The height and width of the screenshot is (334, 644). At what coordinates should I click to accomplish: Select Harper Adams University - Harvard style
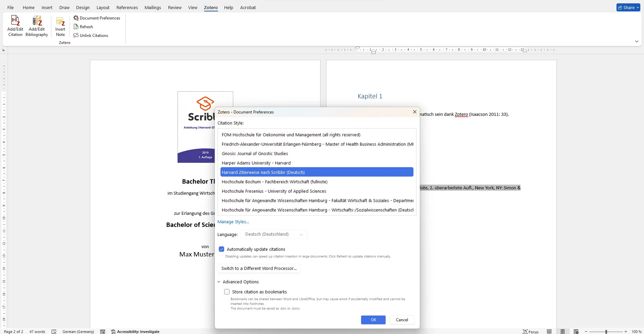tap(317, 163)
